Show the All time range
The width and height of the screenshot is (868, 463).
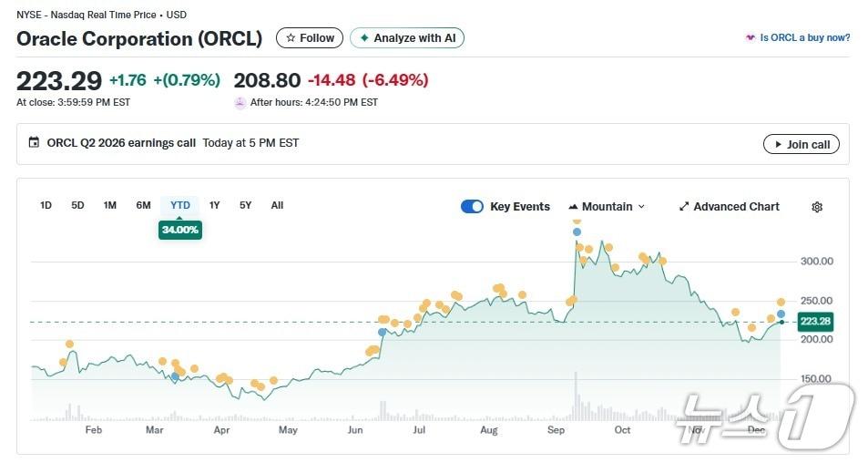pos(277,205)
